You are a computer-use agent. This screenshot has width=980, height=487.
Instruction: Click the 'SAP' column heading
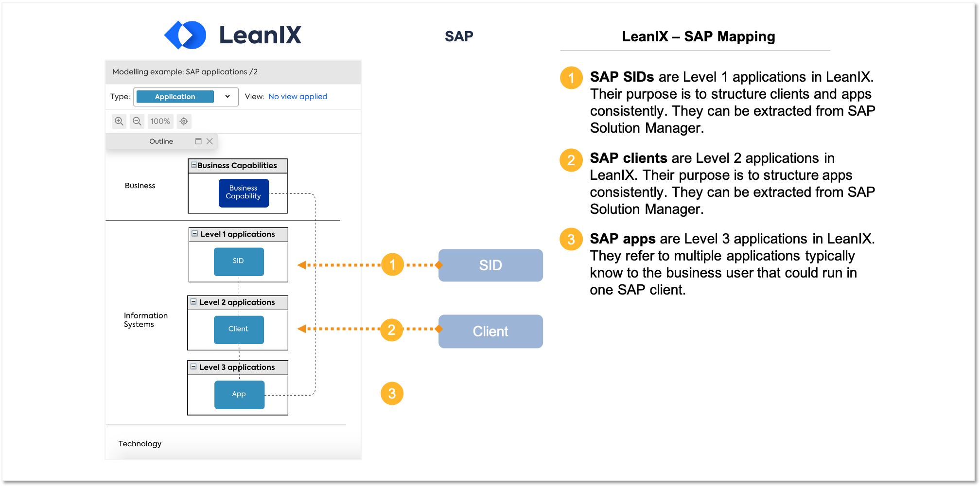click(459, 36)
